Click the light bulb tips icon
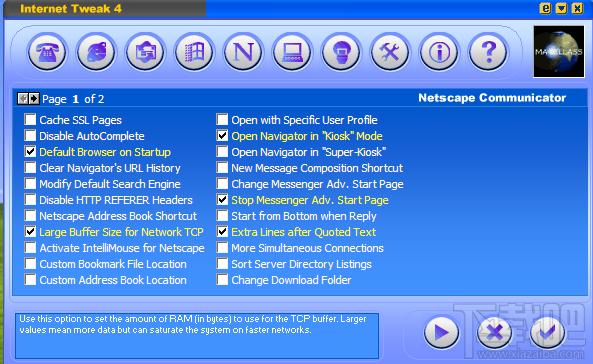The image size is (593, 364). (341, 52)
